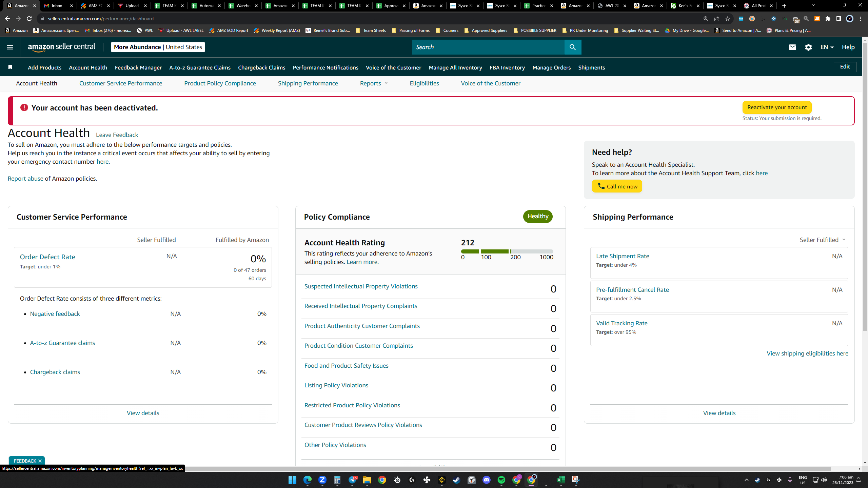Expand the Reports dropdown
The width and height of the screenshot is (868, 488).
point(374,83)
